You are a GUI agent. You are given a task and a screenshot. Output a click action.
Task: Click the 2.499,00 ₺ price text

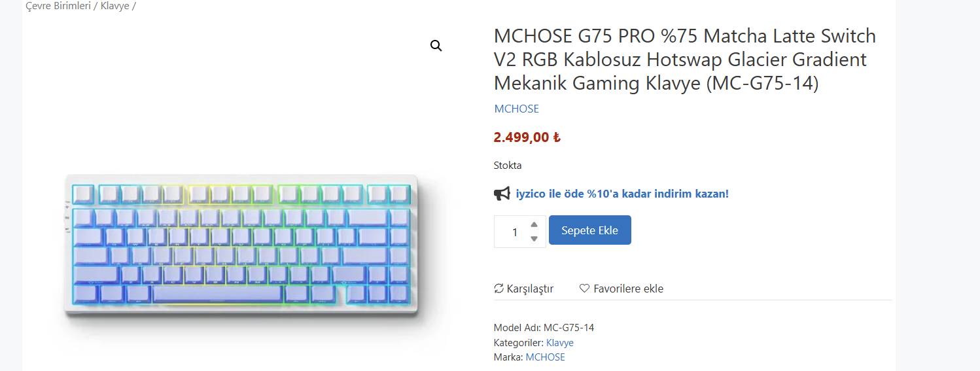[527, 137]
